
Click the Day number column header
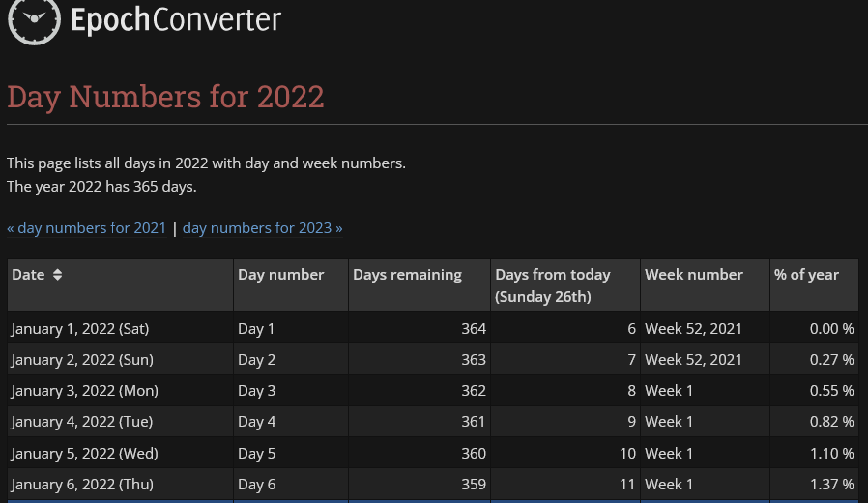(291, 285)
